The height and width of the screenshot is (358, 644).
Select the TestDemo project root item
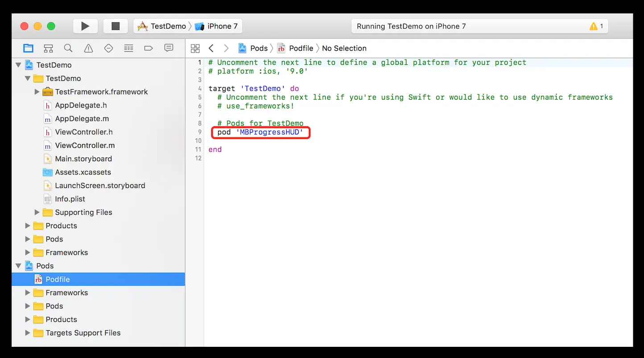[54, 65]
